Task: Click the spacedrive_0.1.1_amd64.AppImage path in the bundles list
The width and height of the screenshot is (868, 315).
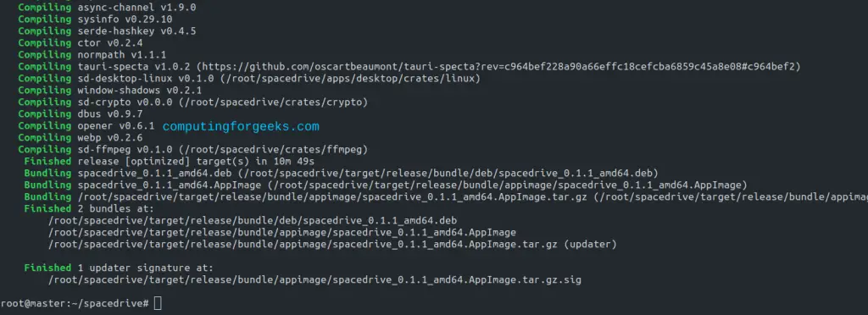Action: (x=282, y=233)
